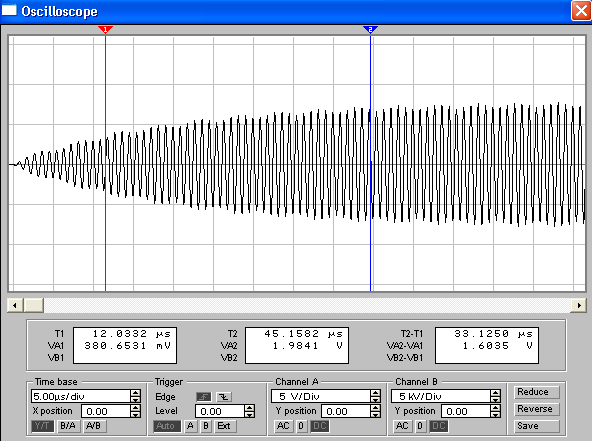The height and width of the screenshot is (441, 592).
Task: Click the horizontal scrollbar thumb
Action: tap(34, 305)
